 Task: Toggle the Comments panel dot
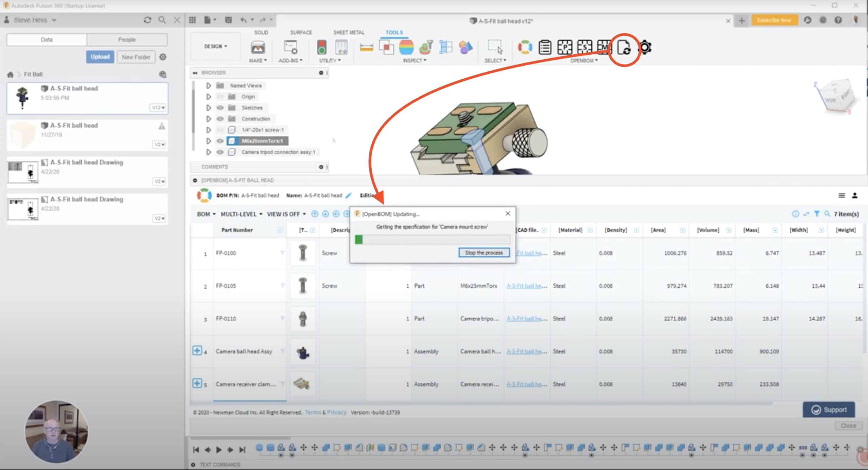coord(321,167)
